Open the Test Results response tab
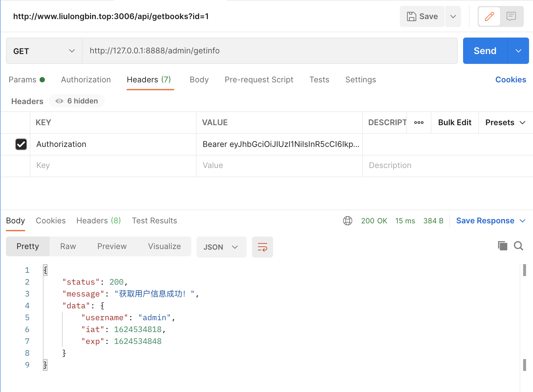533x392 pixels. tap(154, 221)
